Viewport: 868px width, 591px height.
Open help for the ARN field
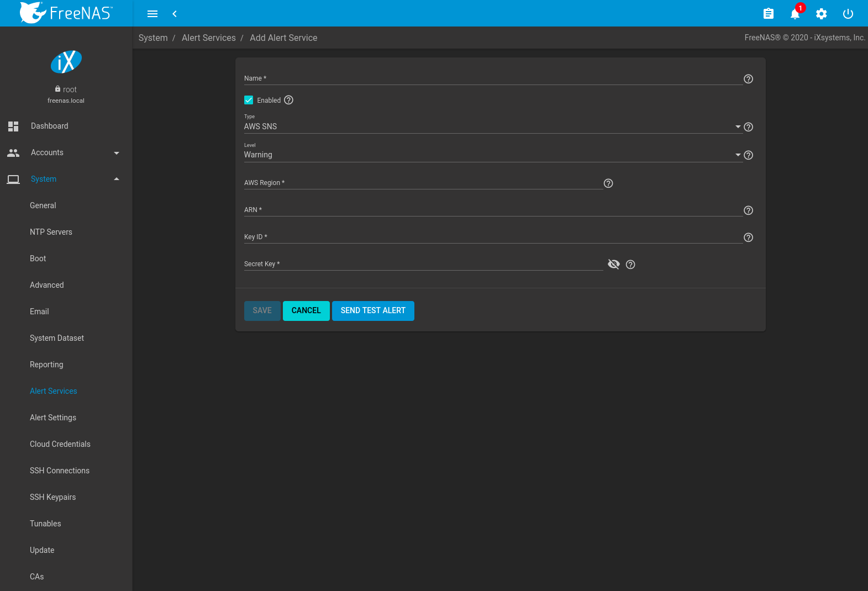click(748, 210)
